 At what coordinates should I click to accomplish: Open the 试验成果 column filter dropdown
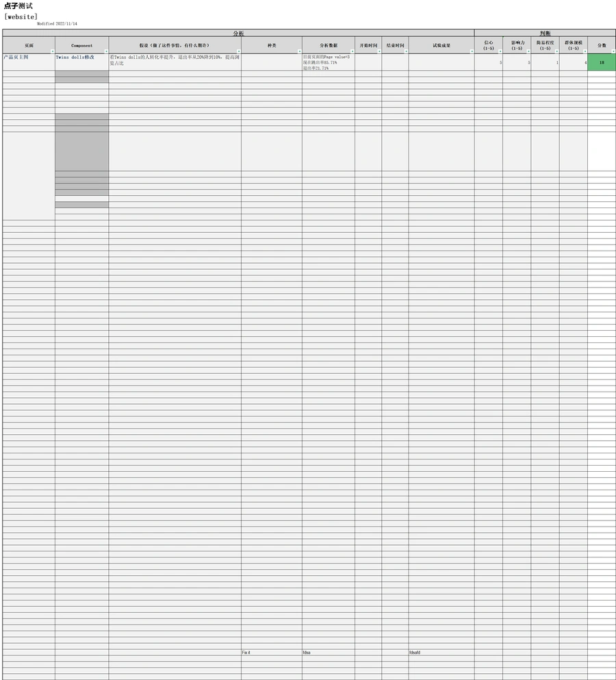click(x=472, y=51)
